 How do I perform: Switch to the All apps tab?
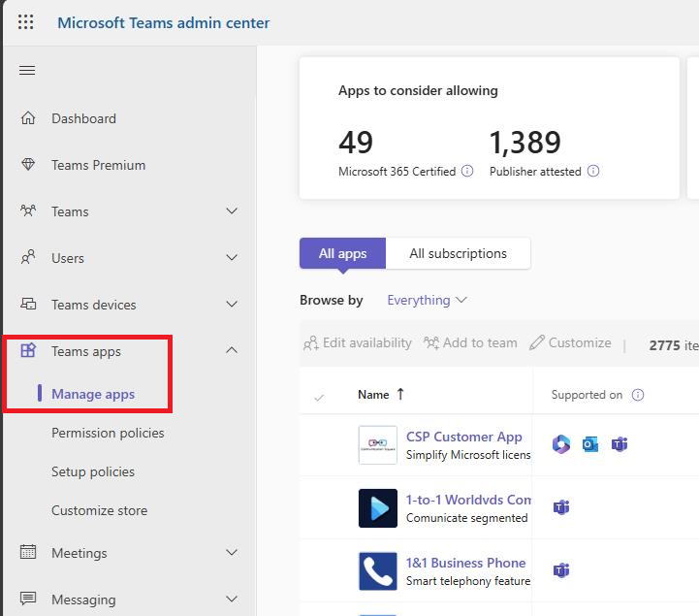tap(342, 253)
